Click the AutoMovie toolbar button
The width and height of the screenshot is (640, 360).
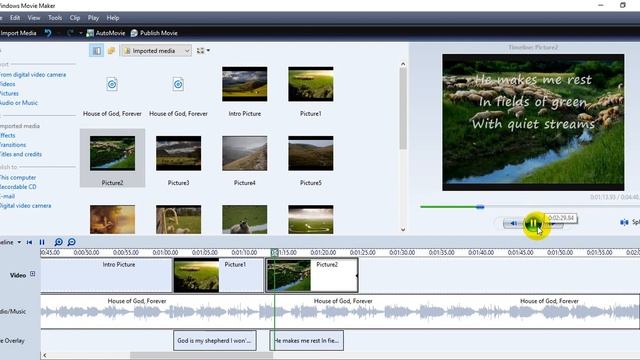pyautogui.click(x=106, y=33)
